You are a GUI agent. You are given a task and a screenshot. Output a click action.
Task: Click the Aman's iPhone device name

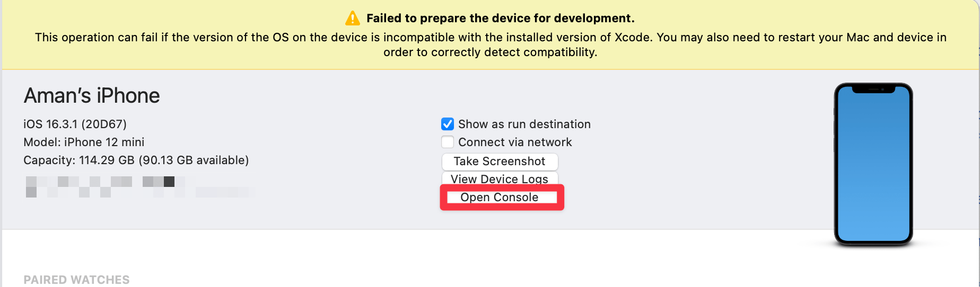[x=92, y=96]
